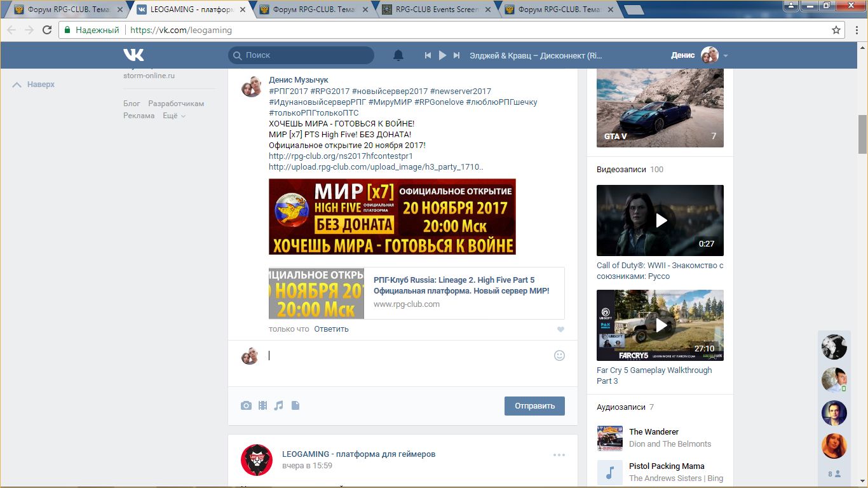Screen dimensions: 868x488
Task: Skip to previous track in player
Action: click(428, 56)
